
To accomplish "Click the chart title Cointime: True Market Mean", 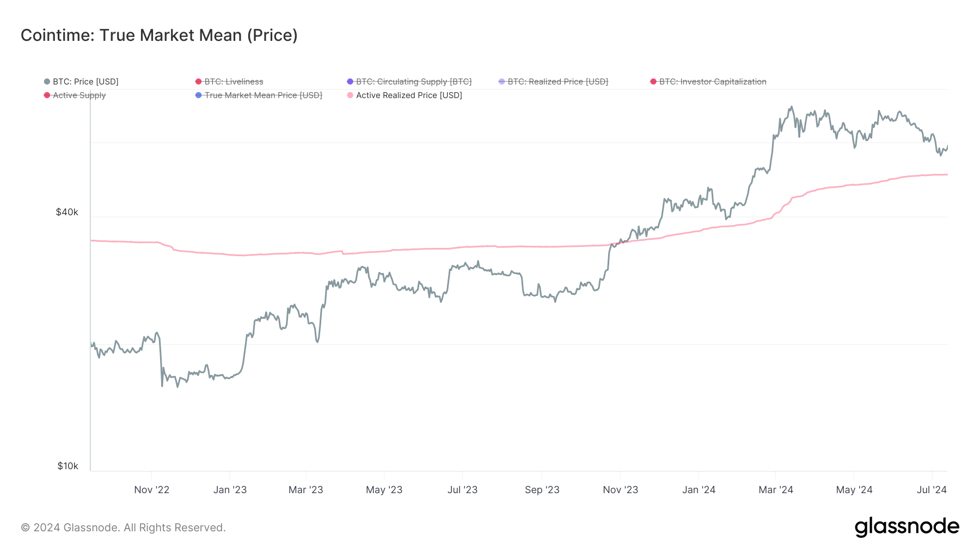I will pyautogui.click(x=159, y=35).
